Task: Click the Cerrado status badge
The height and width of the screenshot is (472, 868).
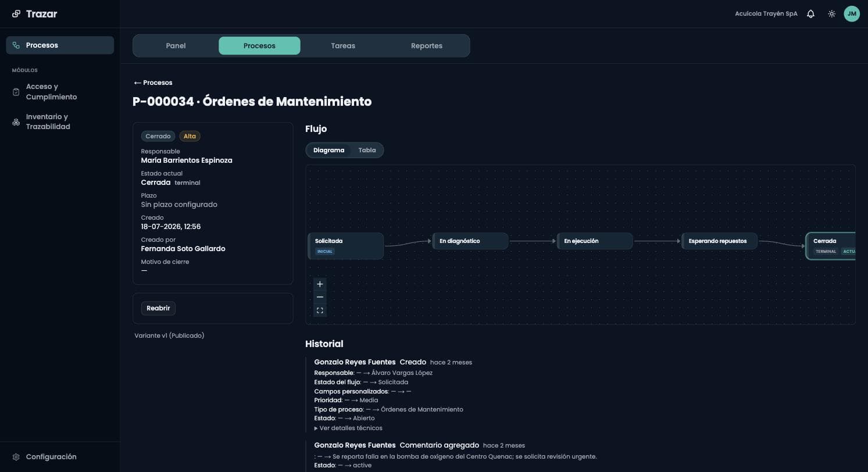Action: click(x=158, y=136)
